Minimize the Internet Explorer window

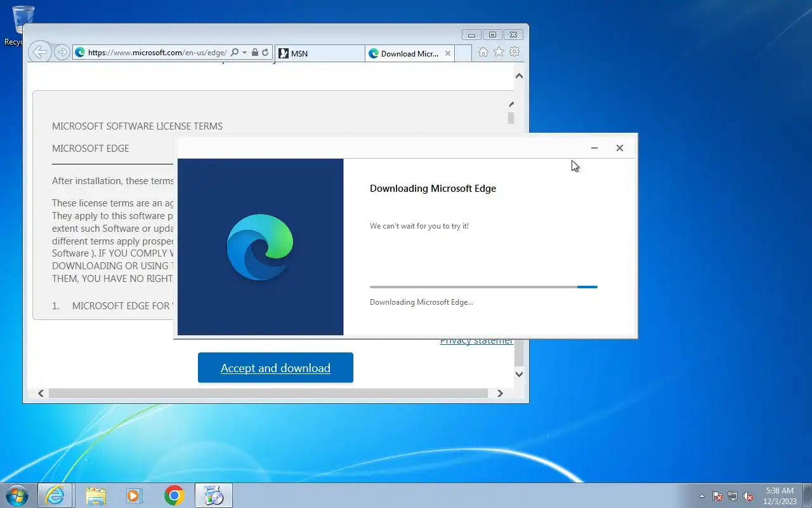471,34
